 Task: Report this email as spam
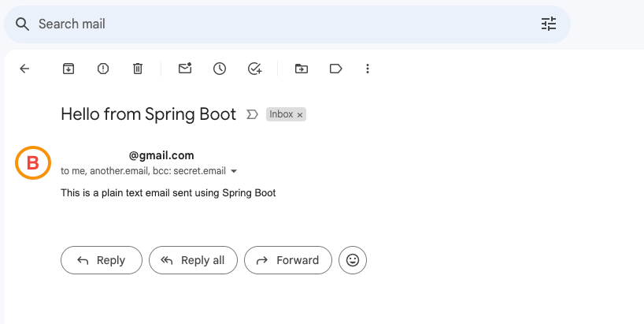pyautogui.click(x=102, y=69)
